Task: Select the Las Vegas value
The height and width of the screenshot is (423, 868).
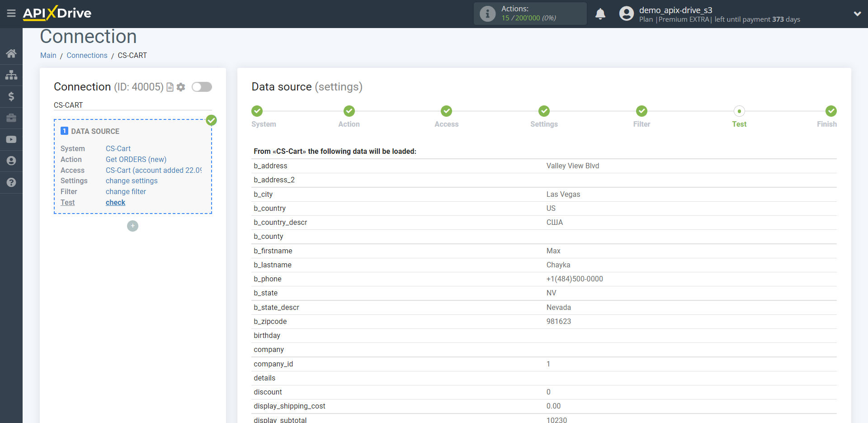Action: pos(563,194)
